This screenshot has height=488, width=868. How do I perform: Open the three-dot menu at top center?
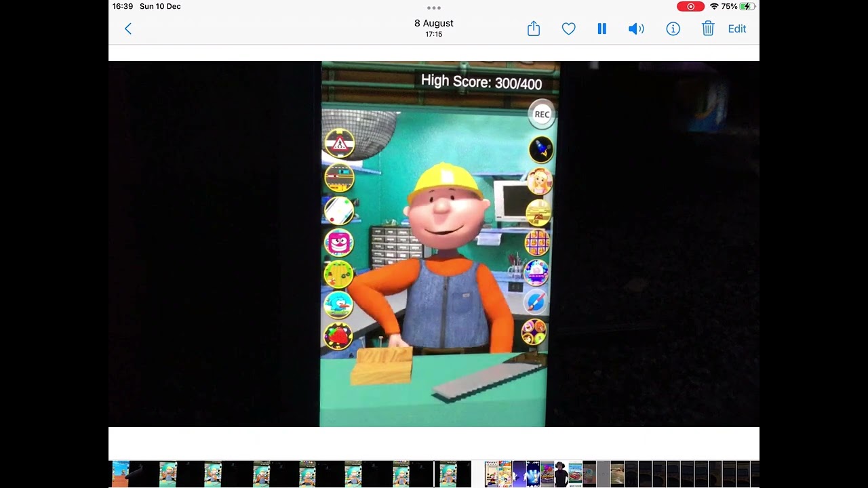click(434, 8)
